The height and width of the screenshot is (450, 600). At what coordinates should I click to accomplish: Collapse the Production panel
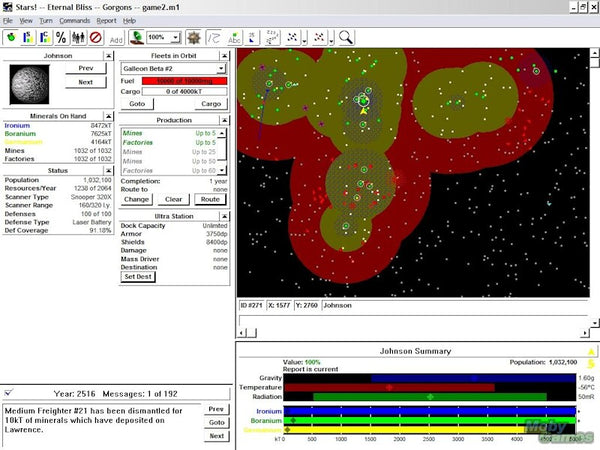pos(225,120)
